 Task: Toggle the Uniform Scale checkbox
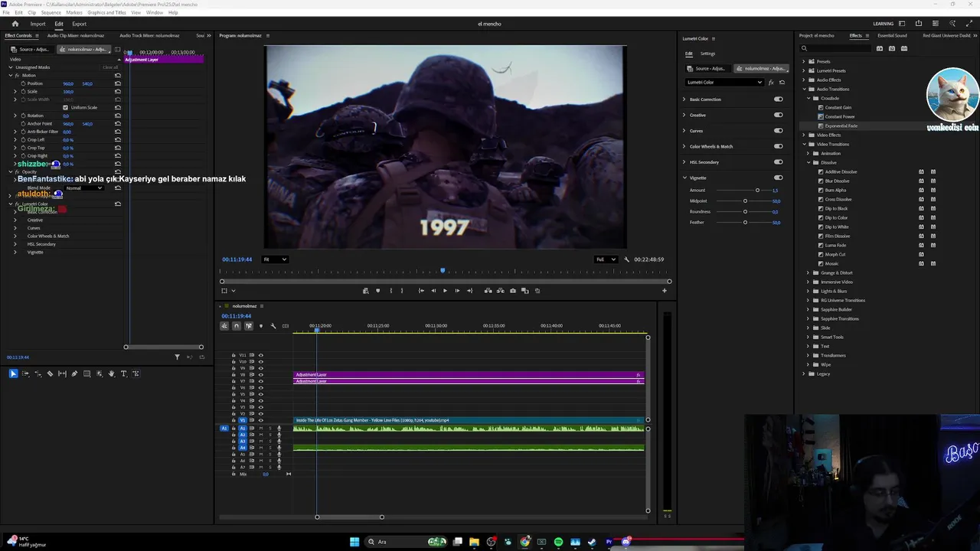(x=65, y=107)
